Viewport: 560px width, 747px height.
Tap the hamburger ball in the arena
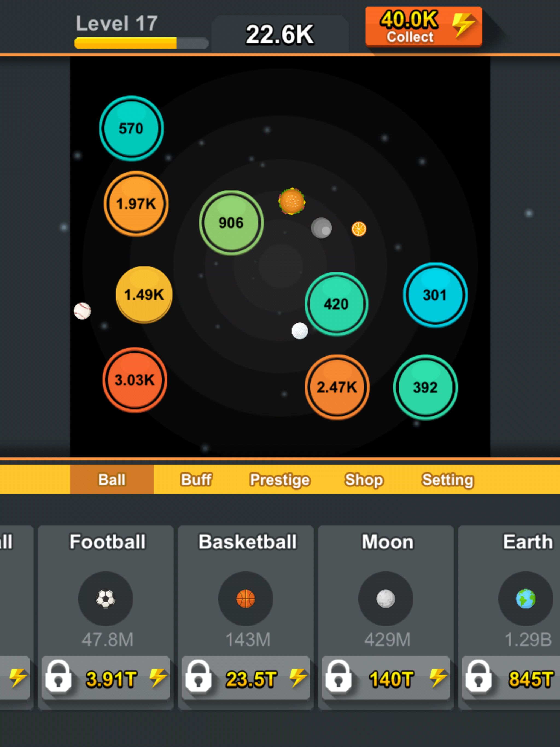[x=292, y=201]
